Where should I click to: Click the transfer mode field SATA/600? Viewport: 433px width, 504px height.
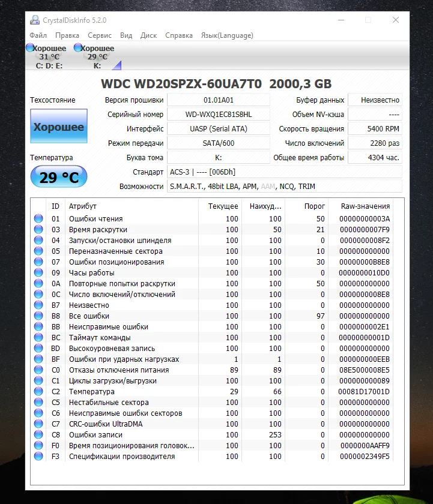click(219, 143)
